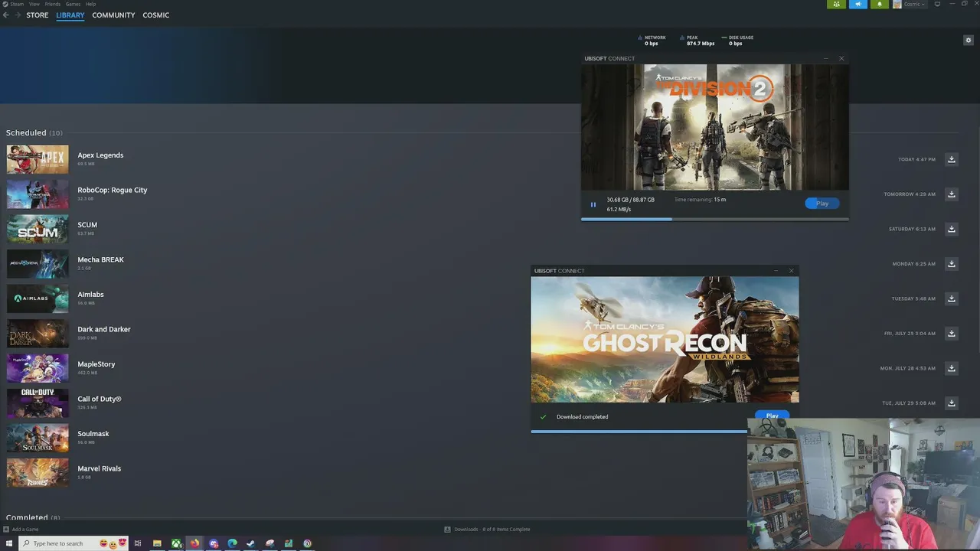The image size is (980, 551).
Task: Open COSMIC profile tab
Action: (156, 15)
